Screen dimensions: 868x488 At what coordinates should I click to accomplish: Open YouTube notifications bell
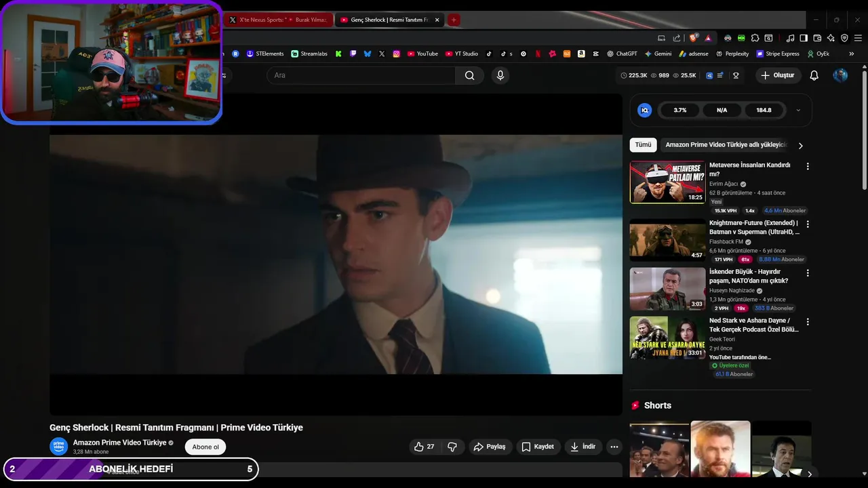pos(814,75)
